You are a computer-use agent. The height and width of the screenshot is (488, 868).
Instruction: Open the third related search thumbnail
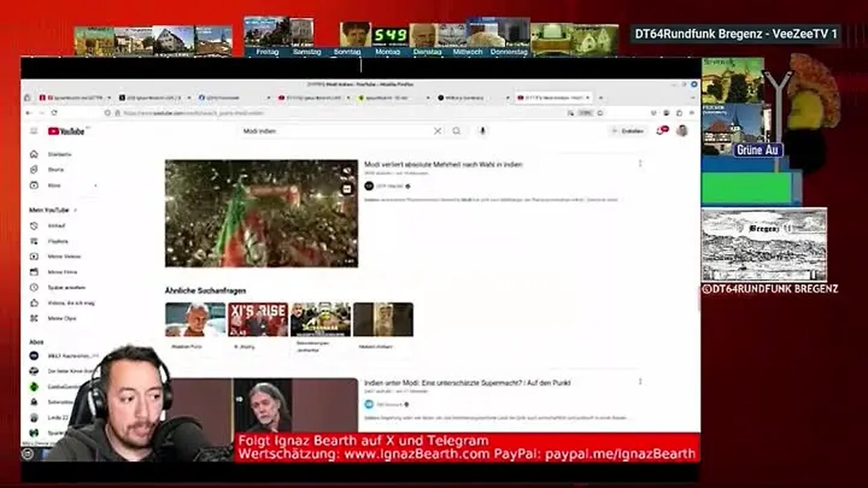coord(321,319)
